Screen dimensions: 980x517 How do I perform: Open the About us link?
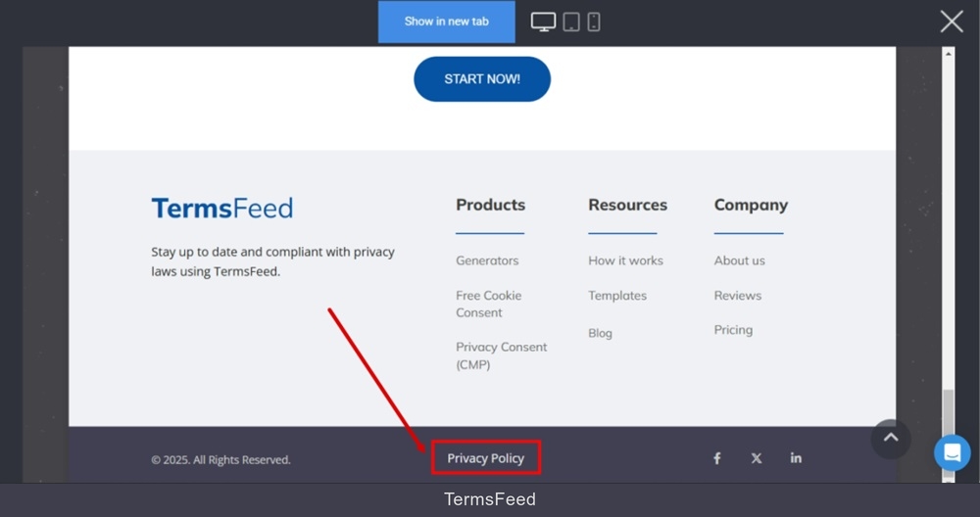tap(739, 260)
